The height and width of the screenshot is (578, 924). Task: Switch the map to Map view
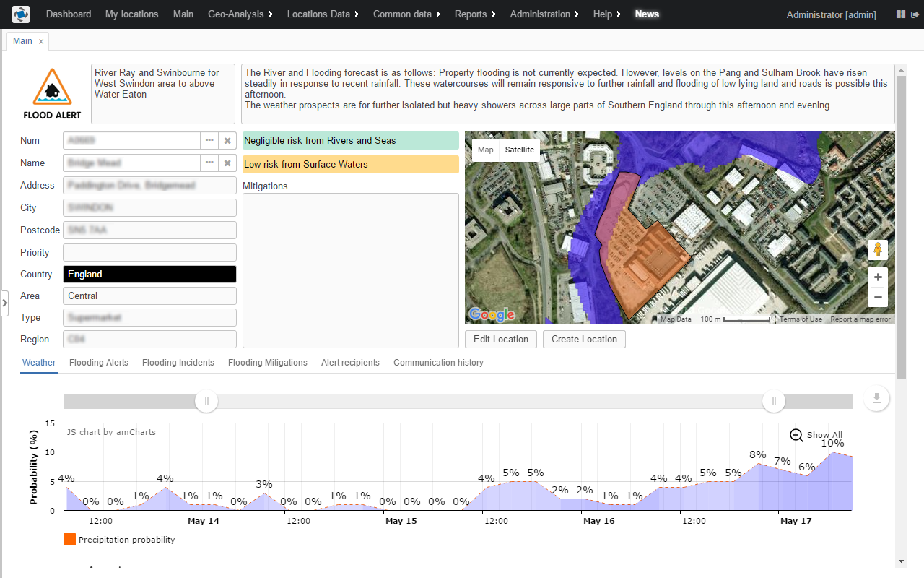tap(486, 150)
